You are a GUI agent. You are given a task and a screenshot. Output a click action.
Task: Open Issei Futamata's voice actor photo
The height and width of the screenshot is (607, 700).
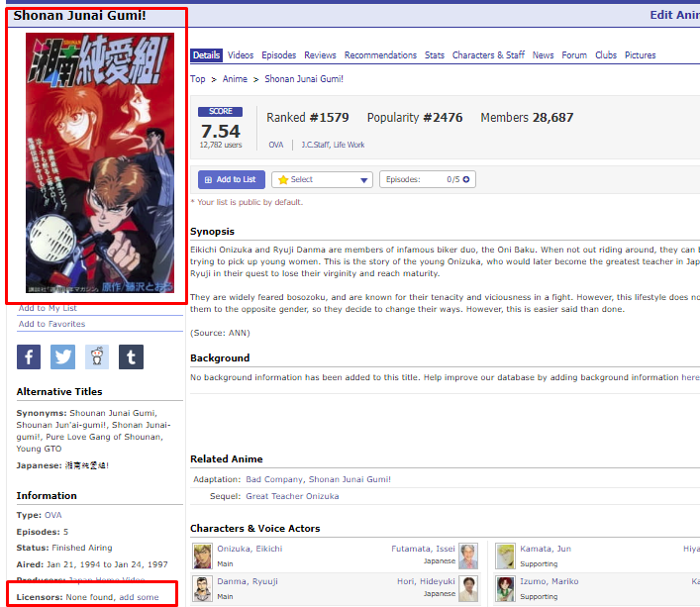tap(467, 556)
